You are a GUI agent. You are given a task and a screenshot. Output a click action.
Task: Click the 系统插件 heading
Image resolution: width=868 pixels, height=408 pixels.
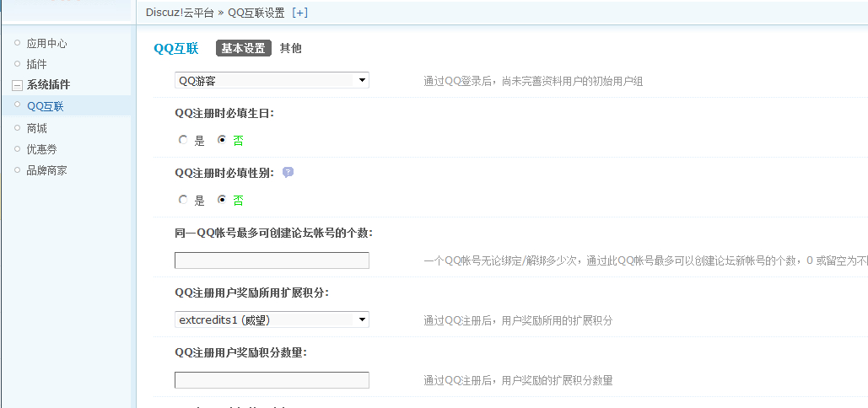pyautogui.click(x=48, y=85)
